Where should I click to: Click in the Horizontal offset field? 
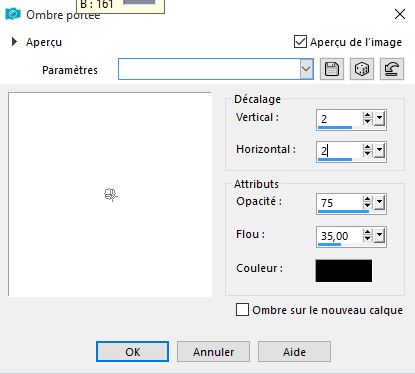click(339, 151)
